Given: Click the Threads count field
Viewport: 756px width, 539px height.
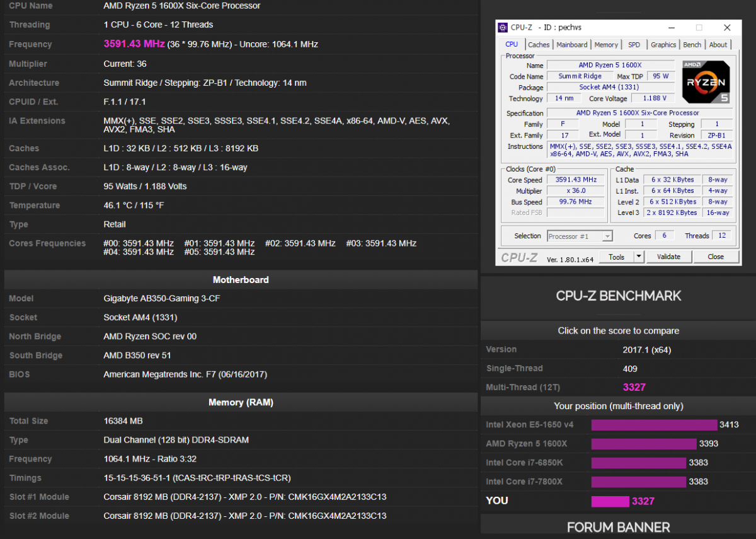Looking at the screenshot, I should point(721,236).
